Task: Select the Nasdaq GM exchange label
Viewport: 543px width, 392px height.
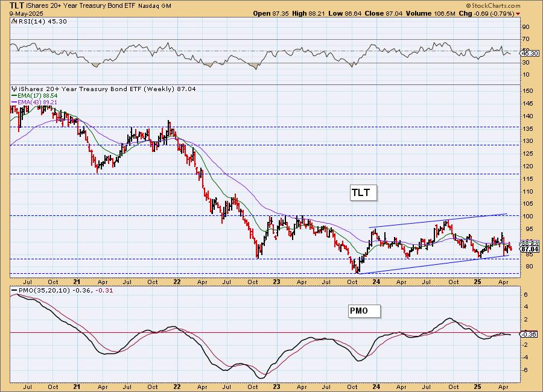Action: [x=154, y=6]
